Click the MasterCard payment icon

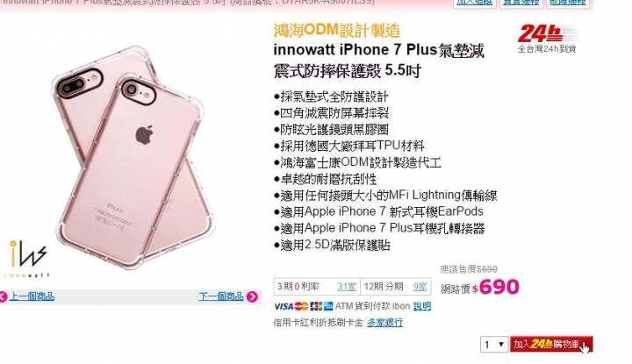coord(301,306)
